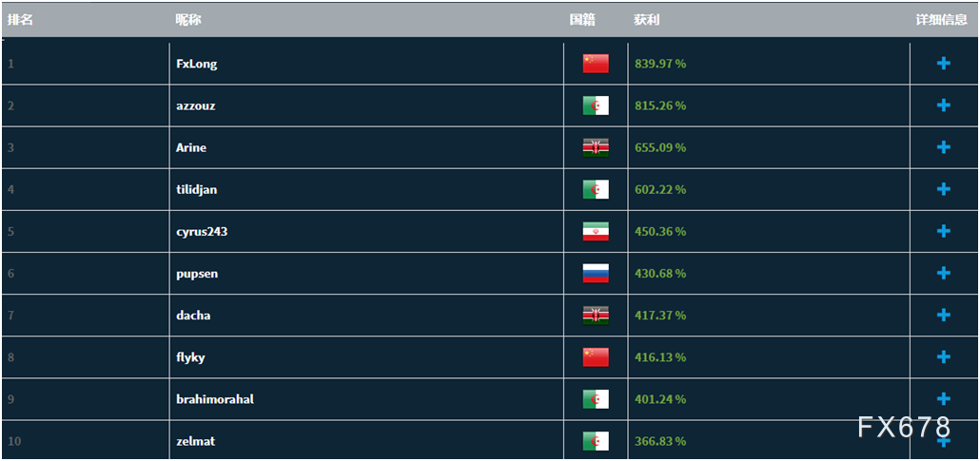Click the Kenya flag beside dacha
The image size is (980, 461).
click(596, 316)
